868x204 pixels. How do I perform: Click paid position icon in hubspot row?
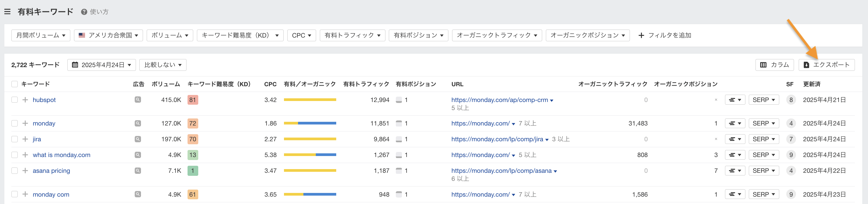click(399, 100)
